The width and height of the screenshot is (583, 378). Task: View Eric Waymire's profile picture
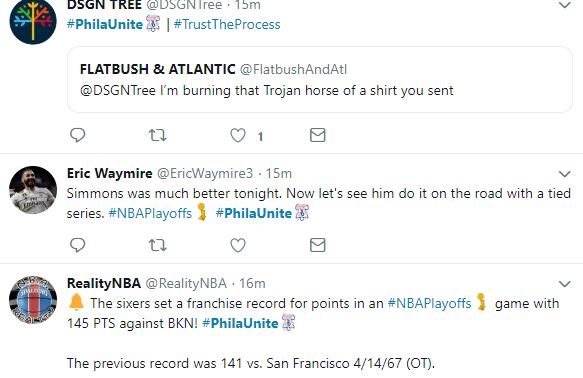[33, 190]
